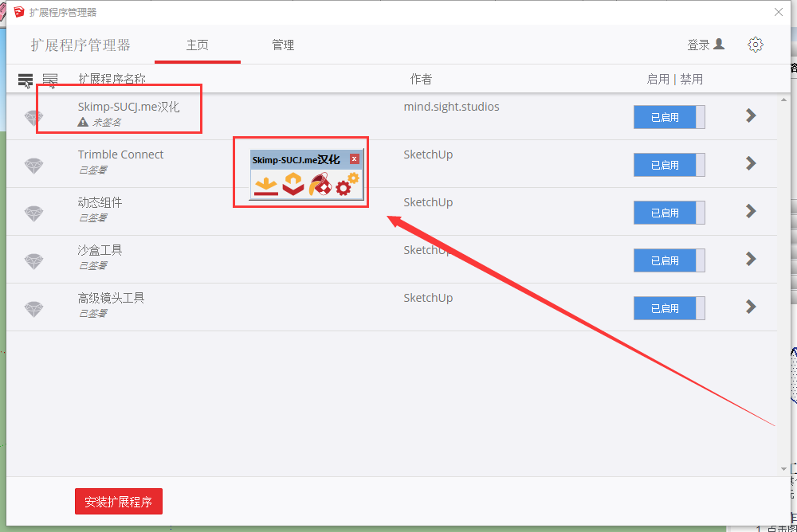Expand details for Skimp-SUCJ.me汉化 row

751,115
